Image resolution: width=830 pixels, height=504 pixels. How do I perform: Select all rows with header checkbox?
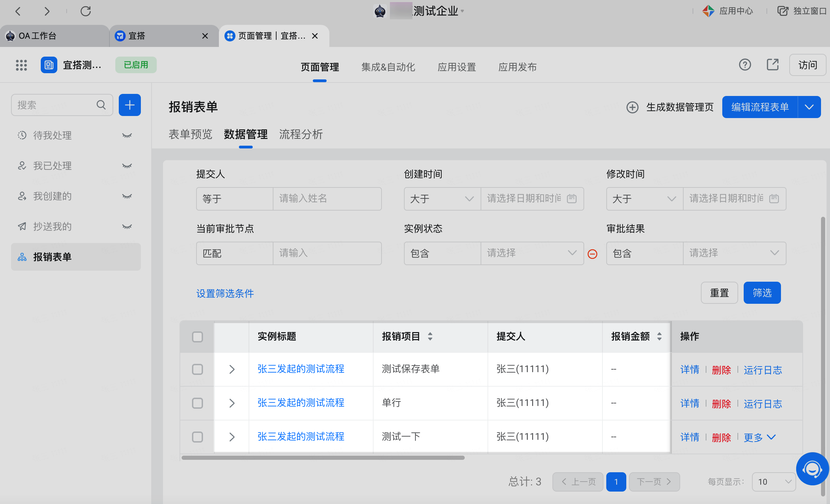(197, 337)
